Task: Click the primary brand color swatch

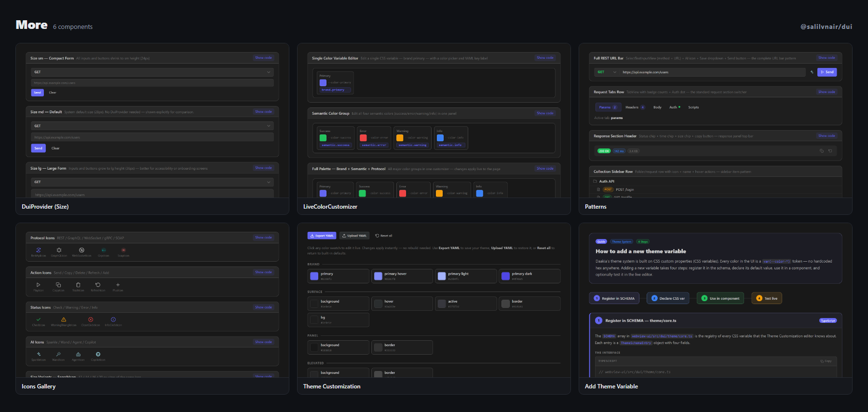Action: (x=314, y=276)
